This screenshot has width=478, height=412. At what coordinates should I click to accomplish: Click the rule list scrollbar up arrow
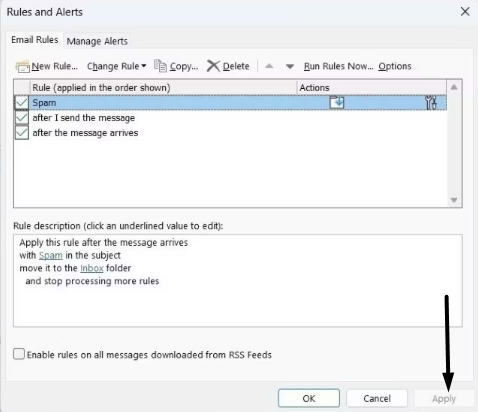pyautogui.click(x=454, y=87)
